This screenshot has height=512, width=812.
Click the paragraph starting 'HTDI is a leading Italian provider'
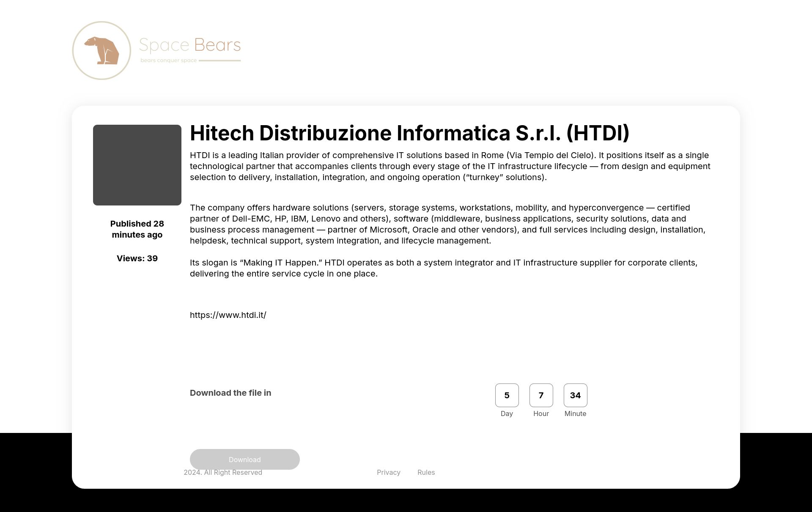450,166
